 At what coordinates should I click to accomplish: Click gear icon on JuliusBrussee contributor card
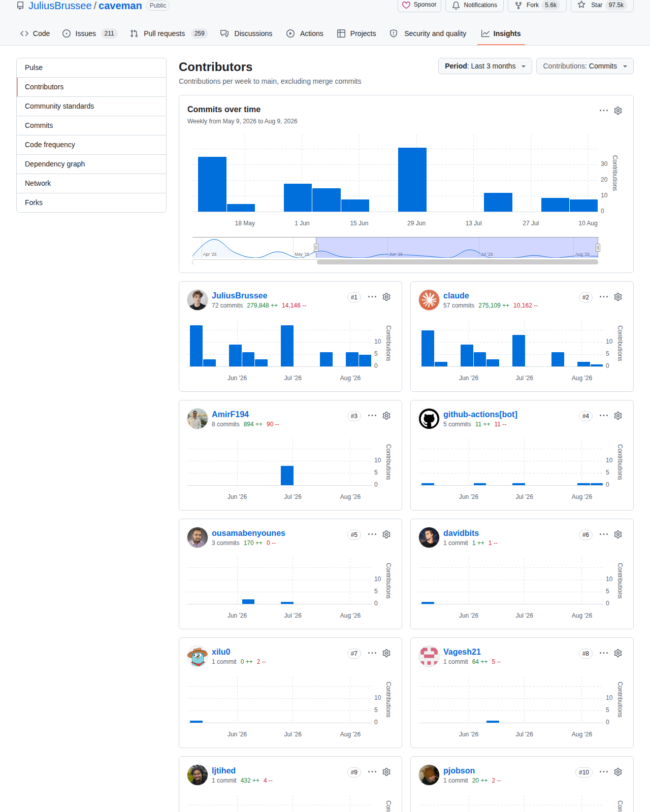tap(386, 297)
